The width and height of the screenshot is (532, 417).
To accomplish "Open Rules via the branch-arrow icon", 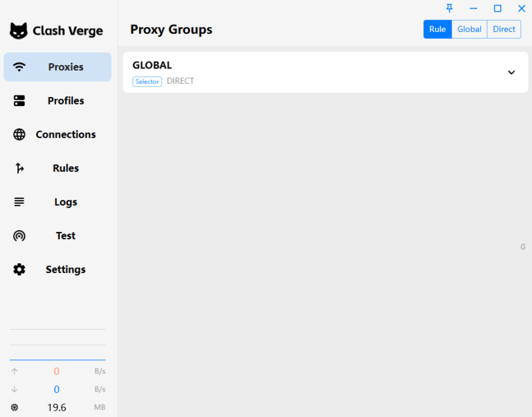I will tap(19, 168).
